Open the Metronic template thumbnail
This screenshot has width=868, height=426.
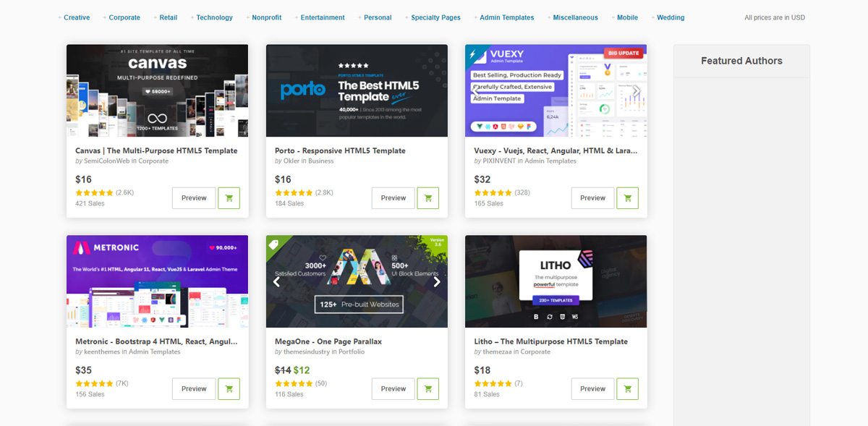[157, 281]
